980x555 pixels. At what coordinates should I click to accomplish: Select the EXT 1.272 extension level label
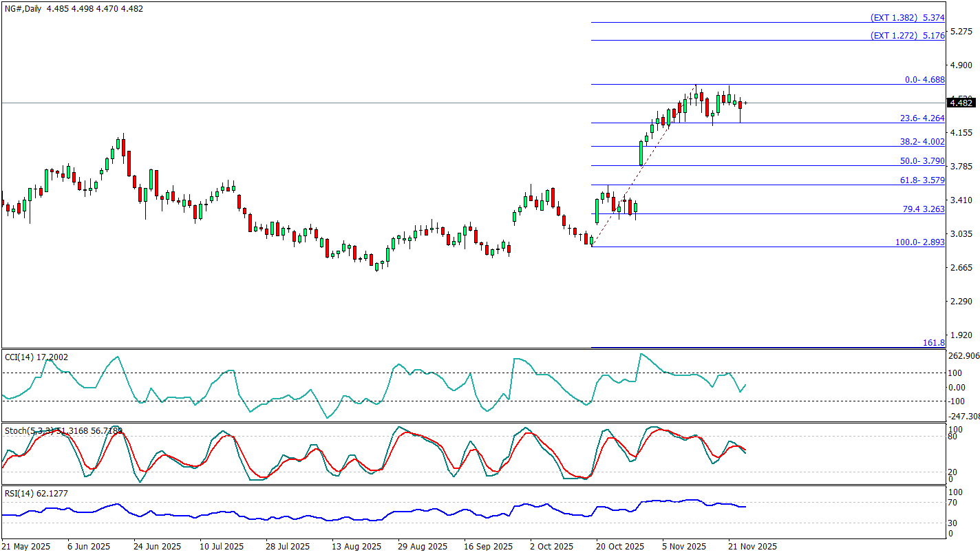point(907,35)
